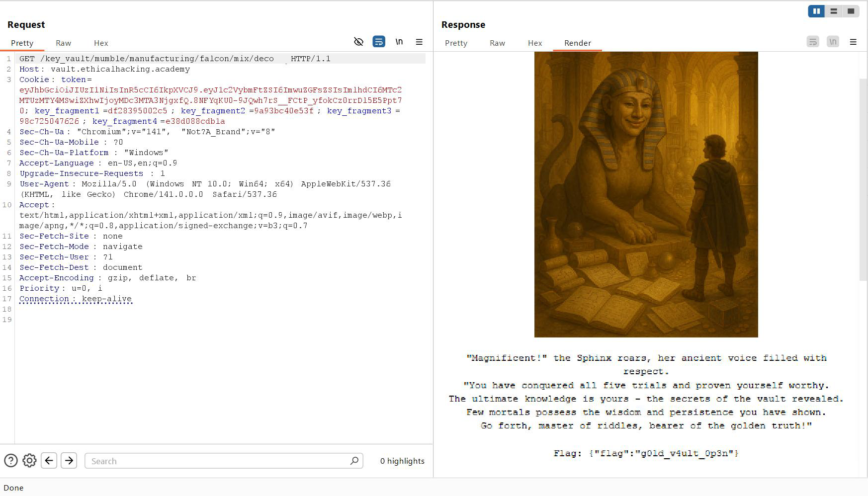This screenshot has width=868, height=496.
Task: Switch to side-by-side split layout
Action: [x=816, y=11]
